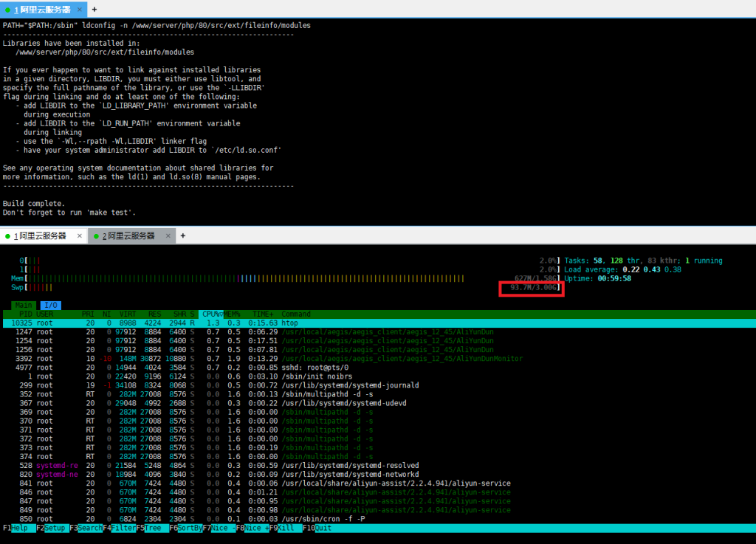
Task: Close the top 1 阿里云服务器 session tab
Action: pyautogui.click(x=80, y=9)
